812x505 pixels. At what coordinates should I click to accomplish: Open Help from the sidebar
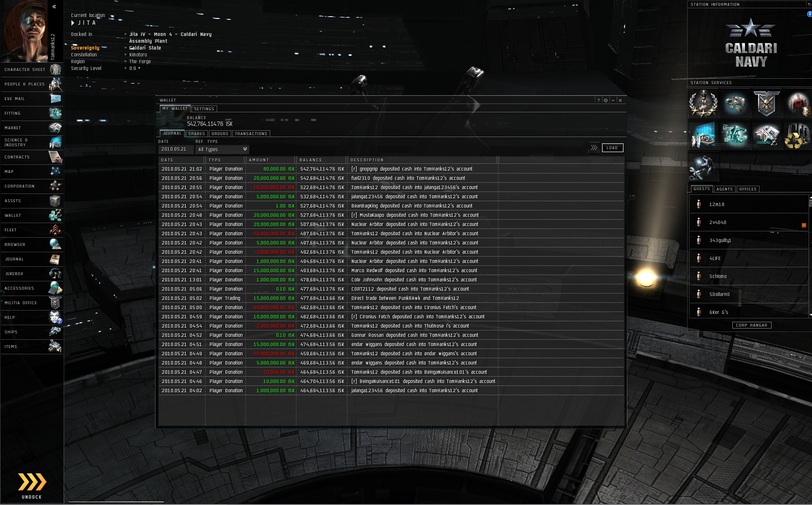point(32,317)
